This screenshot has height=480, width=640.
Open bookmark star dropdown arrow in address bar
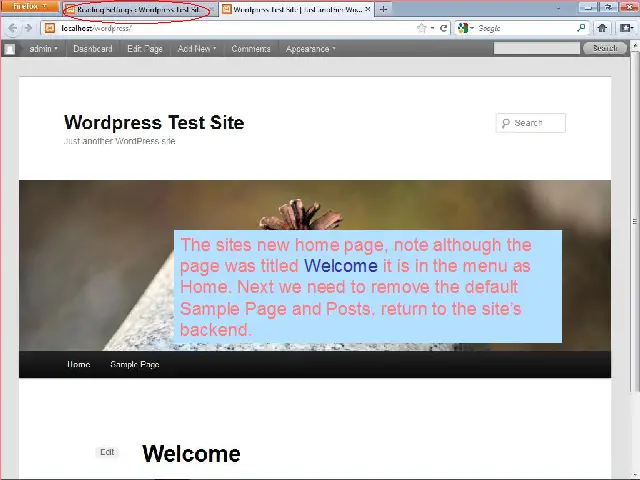coord(432,28)
